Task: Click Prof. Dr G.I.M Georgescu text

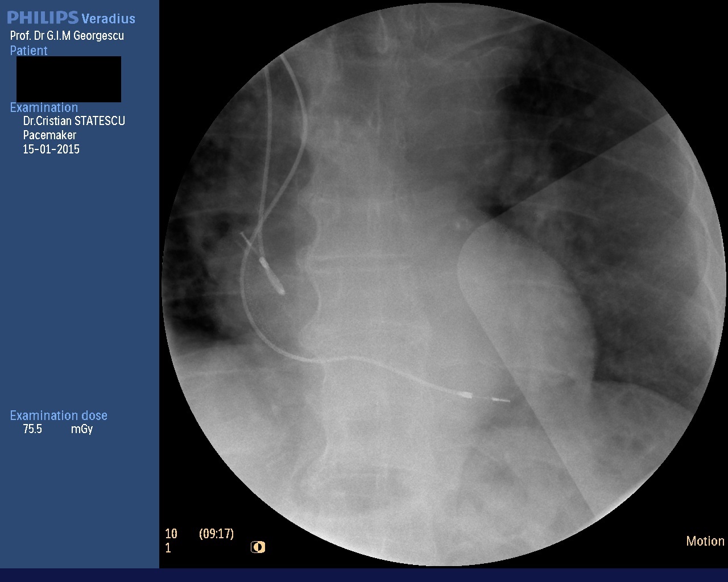Action: point(67,36)
